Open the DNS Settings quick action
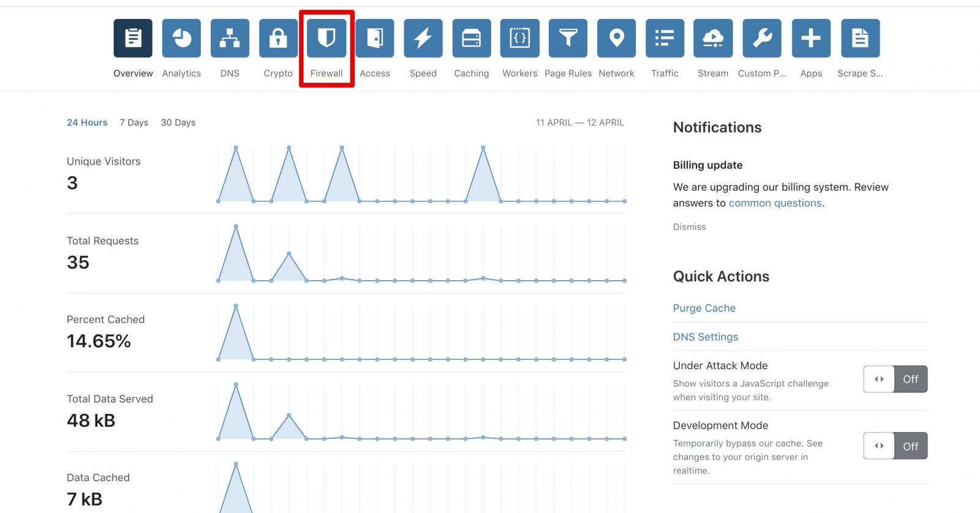 click(706, 337)
